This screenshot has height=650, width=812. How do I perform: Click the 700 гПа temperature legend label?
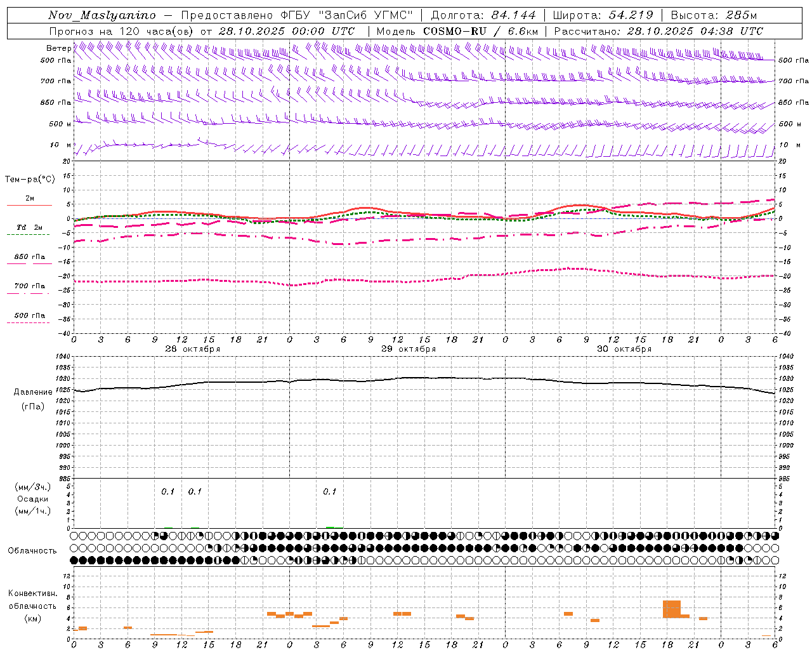pyautogui.click(x=30, y=286)
